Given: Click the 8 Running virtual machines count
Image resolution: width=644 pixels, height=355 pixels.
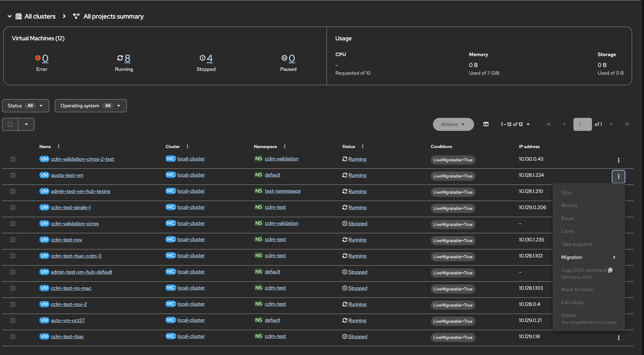Looking at the screenshot, I should 127,58.
